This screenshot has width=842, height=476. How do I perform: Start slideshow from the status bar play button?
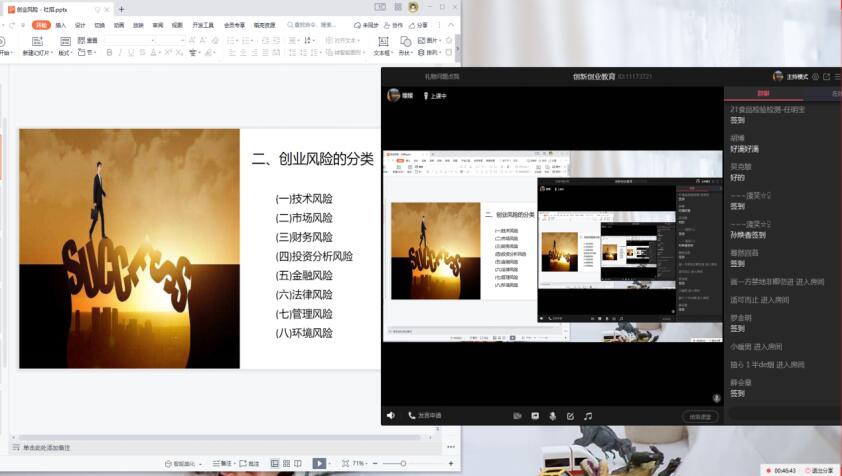point(319,463)
